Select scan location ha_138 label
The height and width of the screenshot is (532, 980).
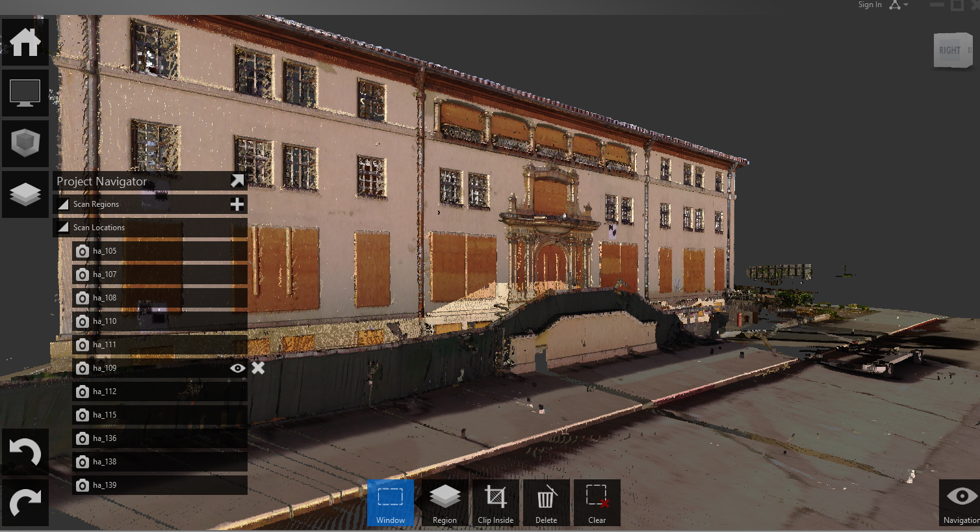[105, 462]
